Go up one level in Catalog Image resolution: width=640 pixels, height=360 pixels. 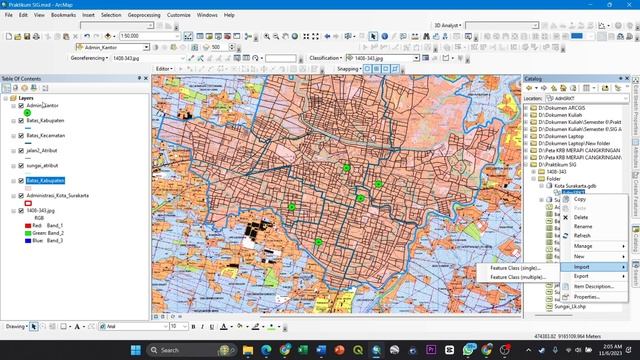click(x=554, y=88)
